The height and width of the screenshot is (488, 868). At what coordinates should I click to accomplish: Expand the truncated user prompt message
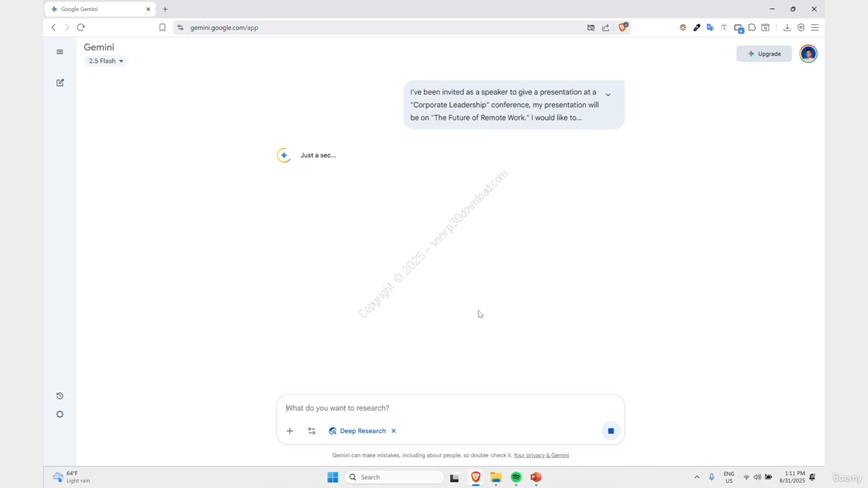coord(608,95)
